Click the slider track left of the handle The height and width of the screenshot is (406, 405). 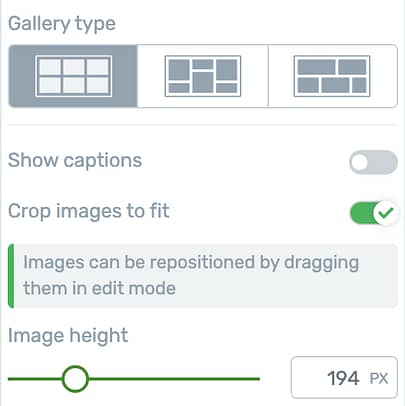tap(35, 379)
